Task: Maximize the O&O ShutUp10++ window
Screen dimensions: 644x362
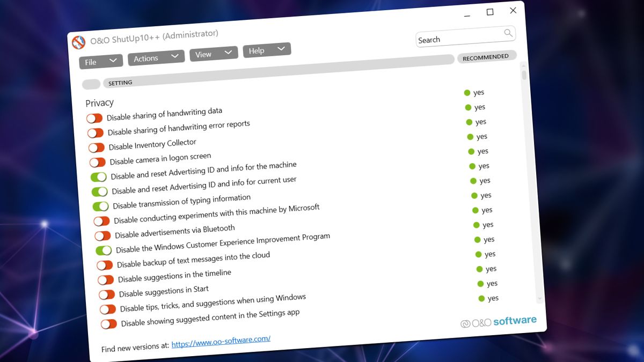Action: click(490, 12)
